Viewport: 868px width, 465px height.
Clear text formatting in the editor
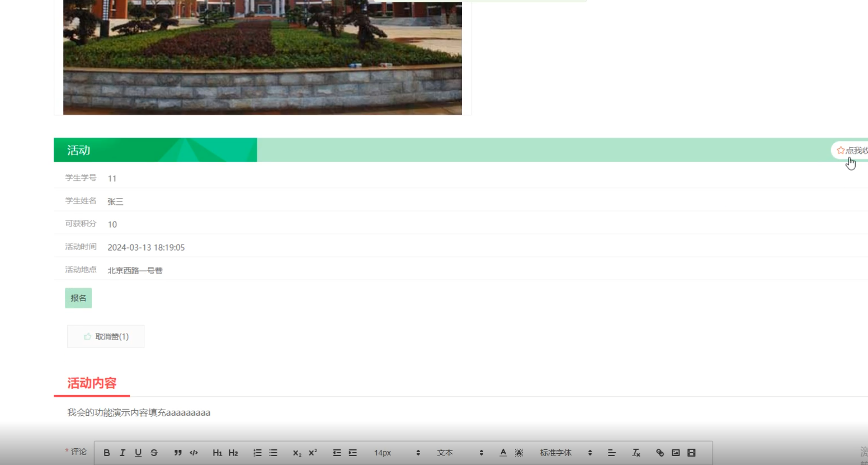pyautogui.click(x=636, y=453)
